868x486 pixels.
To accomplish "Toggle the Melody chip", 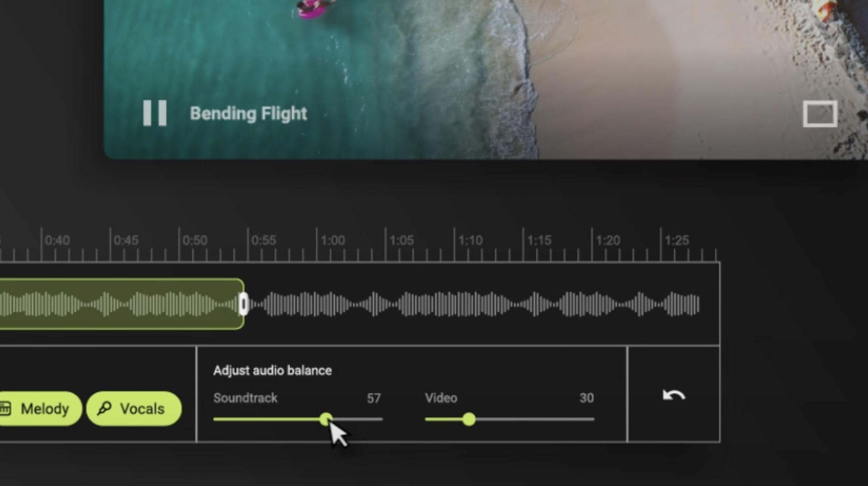I will [x=40, y=409].
